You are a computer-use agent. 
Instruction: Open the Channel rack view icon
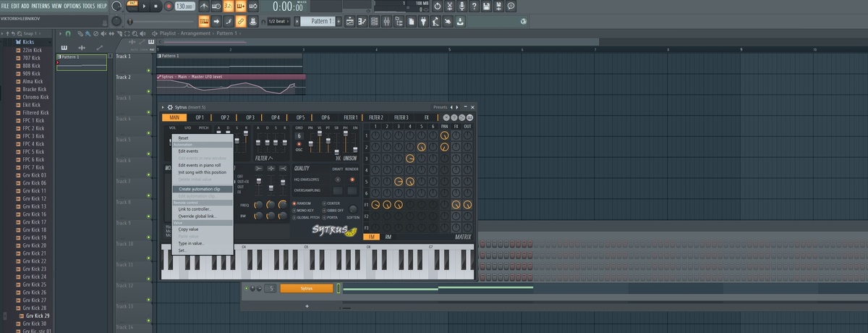[x=375, y=22]
